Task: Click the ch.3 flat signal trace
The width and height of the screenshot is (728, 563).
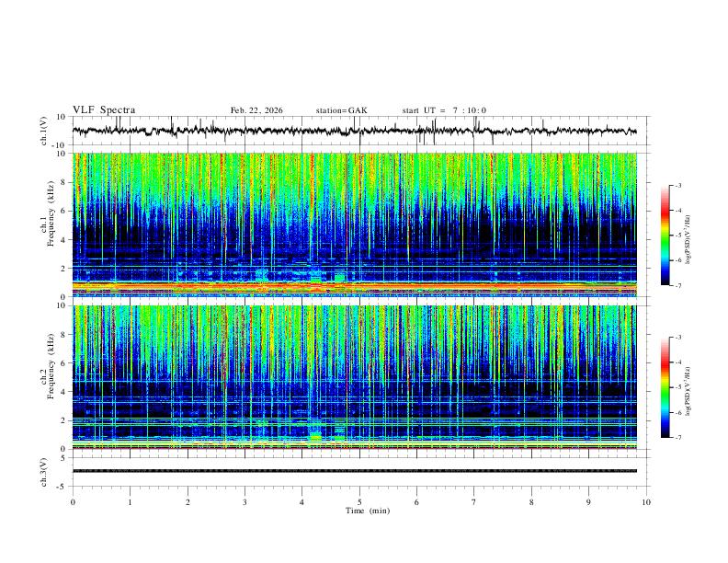Action: 354,471
